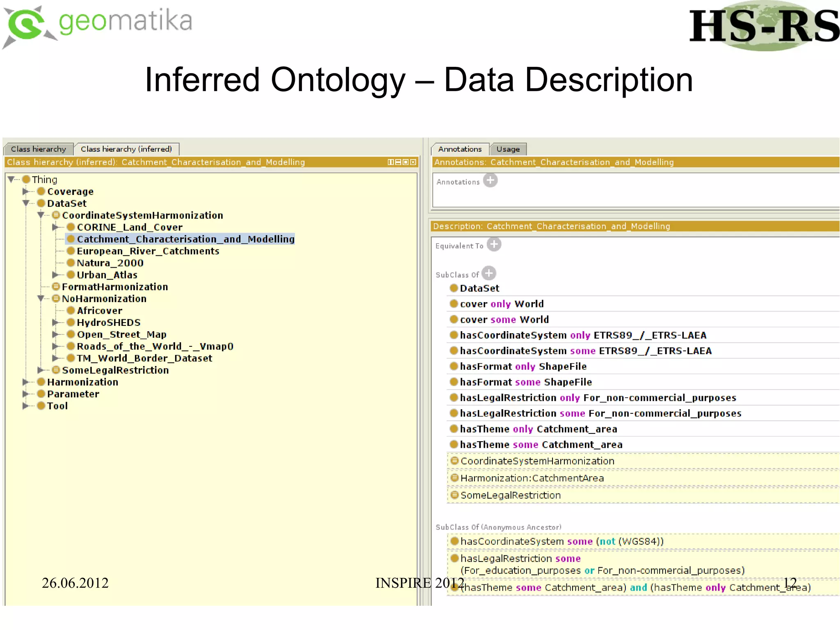The width and height of the screenshot is (840, 630).
Task: Expand the Tool class node
Action: point(26,405)
